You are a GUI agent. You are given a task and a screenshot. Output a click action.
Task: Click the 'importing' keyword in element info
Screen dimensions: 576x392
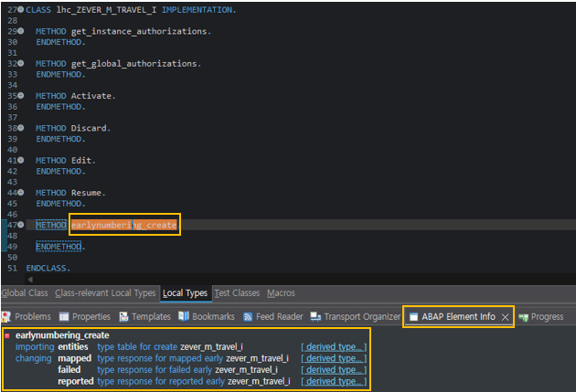[x=35, y=347]
